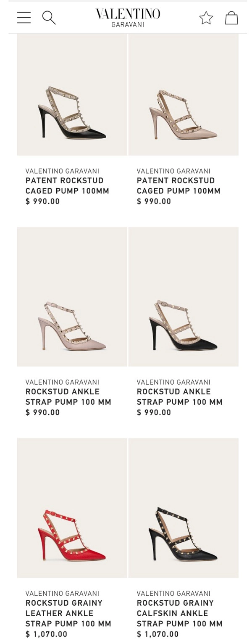Open the wishlist star icon
252x644 pixels.
(x=206, y=18)
